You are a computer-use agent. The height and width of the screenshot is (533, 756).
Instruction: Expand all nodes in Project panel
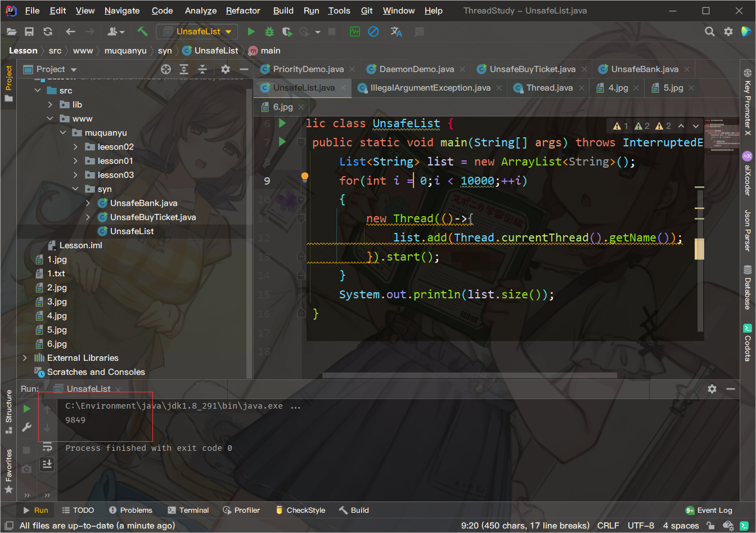click(184, 69)
